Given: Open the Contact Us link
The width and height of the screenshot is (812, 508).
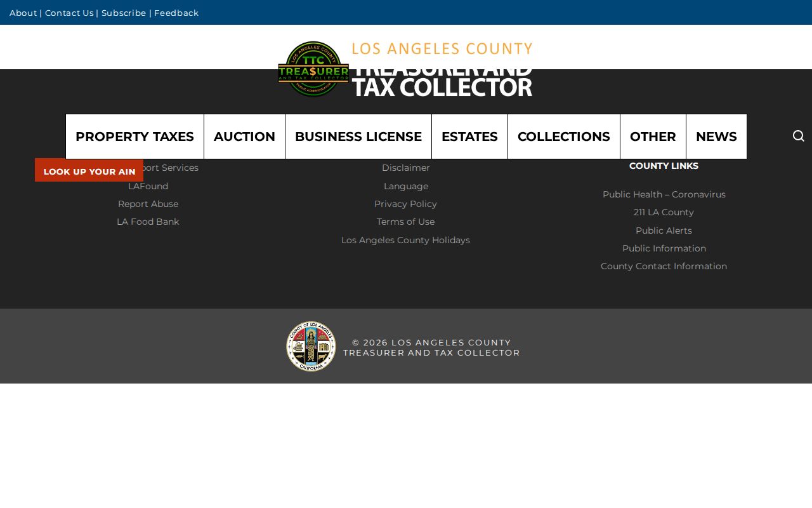Looking at the screenshot, I should (69, 13).
